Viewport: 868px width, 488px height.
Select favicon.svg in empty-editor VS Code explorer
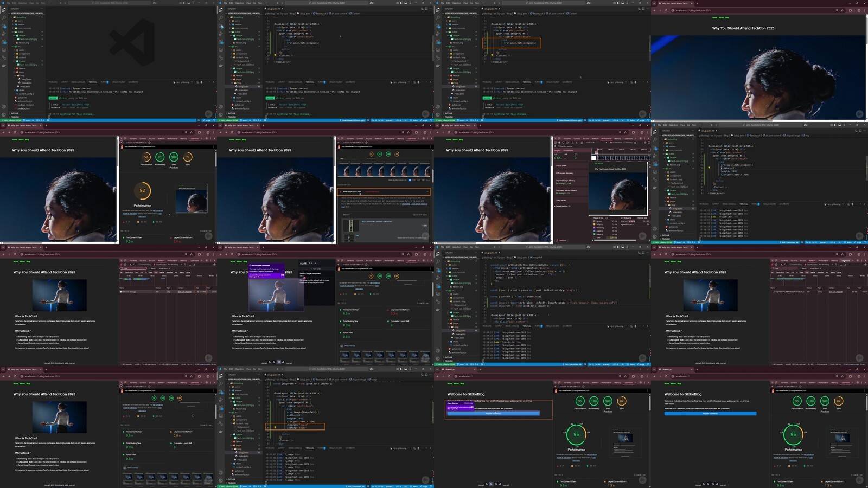click(x=24, y=43)
